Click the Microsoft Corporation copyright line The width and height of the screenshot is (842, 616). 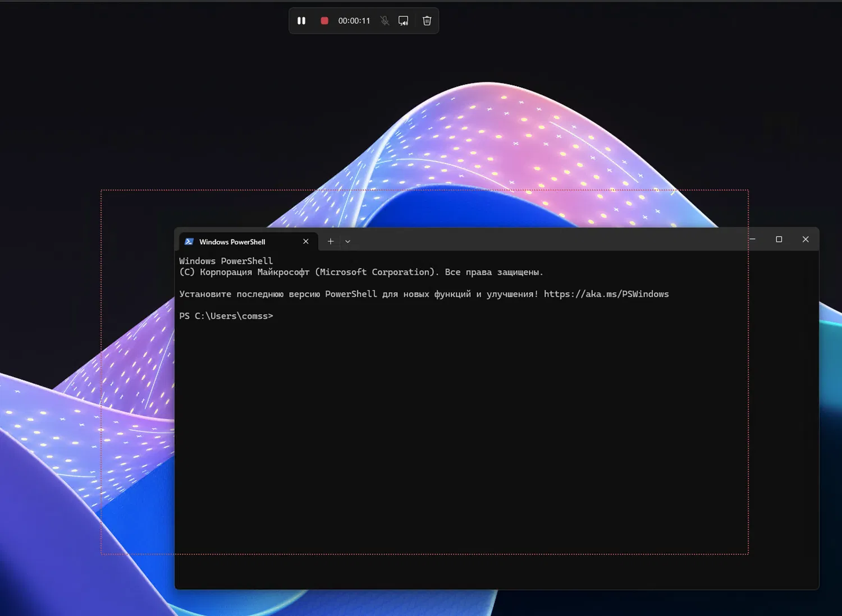point(361,272)
